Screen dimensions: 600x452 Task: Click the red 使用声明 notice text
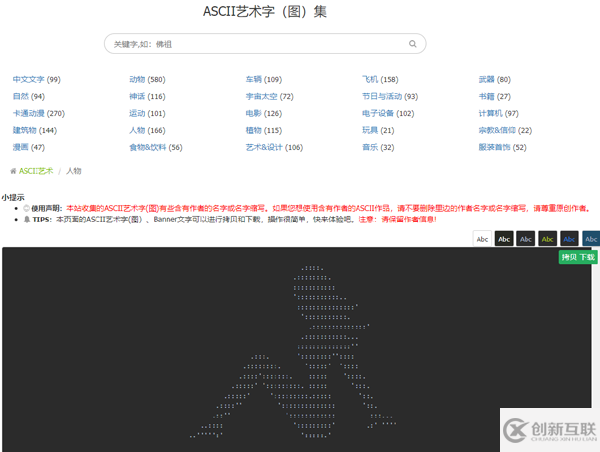(328, 209)
